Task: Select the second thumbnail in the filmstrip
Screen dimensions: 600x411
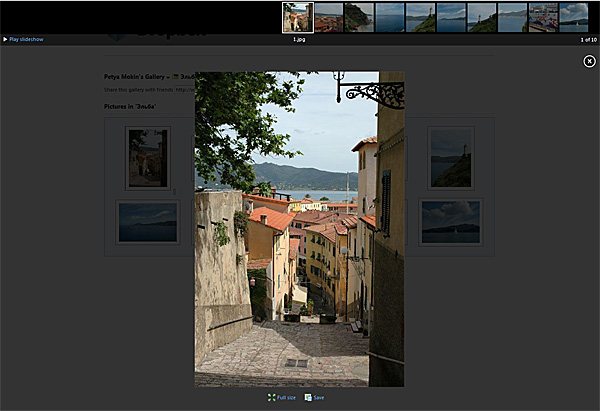Action: click(328, 17)
